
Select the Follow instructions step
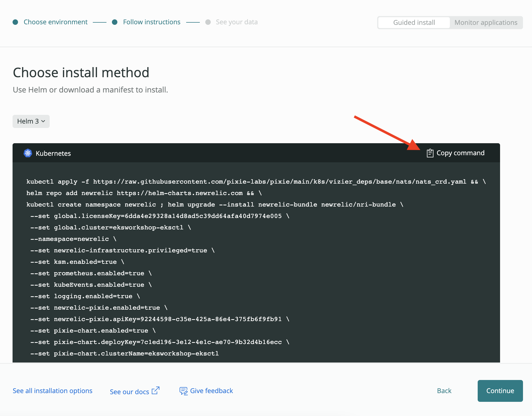point(151,22)
